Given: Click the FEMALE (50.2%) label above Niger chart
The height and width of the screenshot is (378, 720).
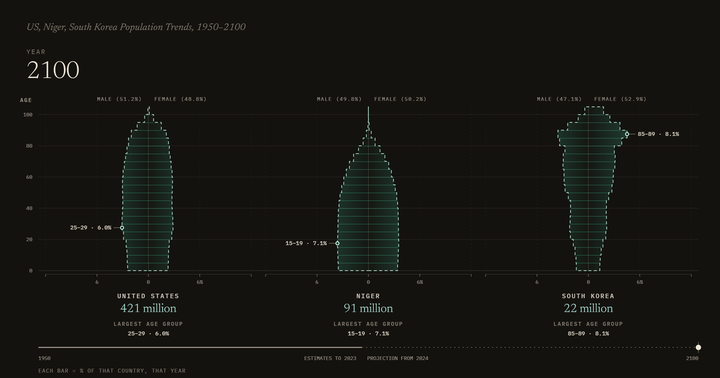Looking at the screenshot, I should pos(400,99).
